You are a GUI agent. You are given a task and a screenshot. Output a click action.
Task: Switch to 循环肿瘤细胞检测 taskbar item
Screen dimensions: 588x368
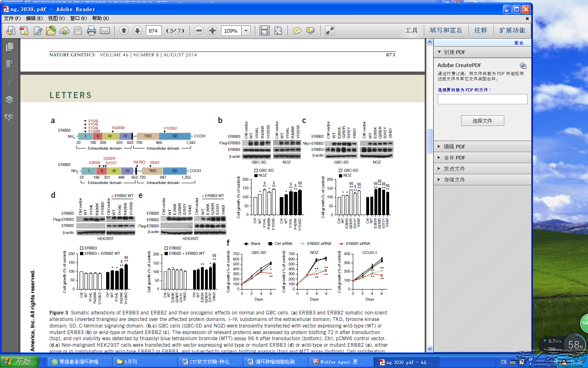click(x=275, y=362)
